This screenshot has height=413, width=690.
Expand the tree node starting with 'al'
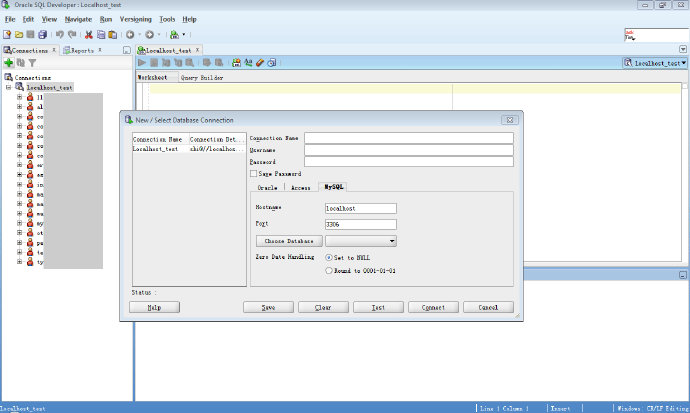(x=19, y=107)
